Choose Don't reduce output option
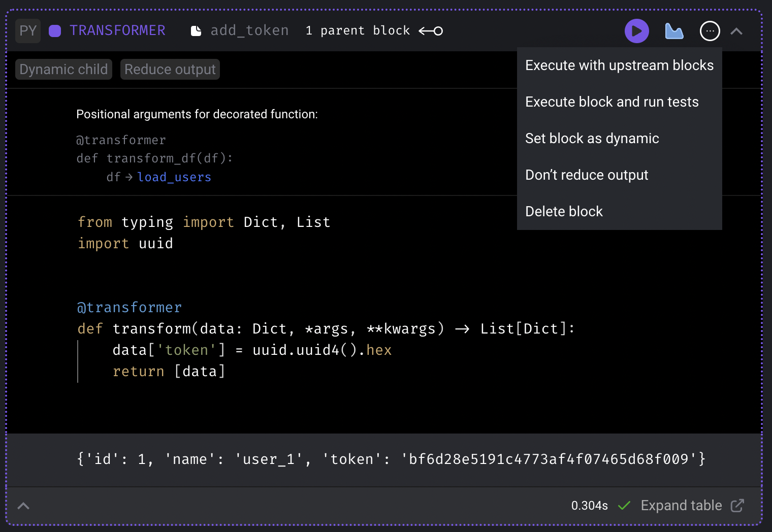This screenshot has height=532, width=772. coord(619,175)
